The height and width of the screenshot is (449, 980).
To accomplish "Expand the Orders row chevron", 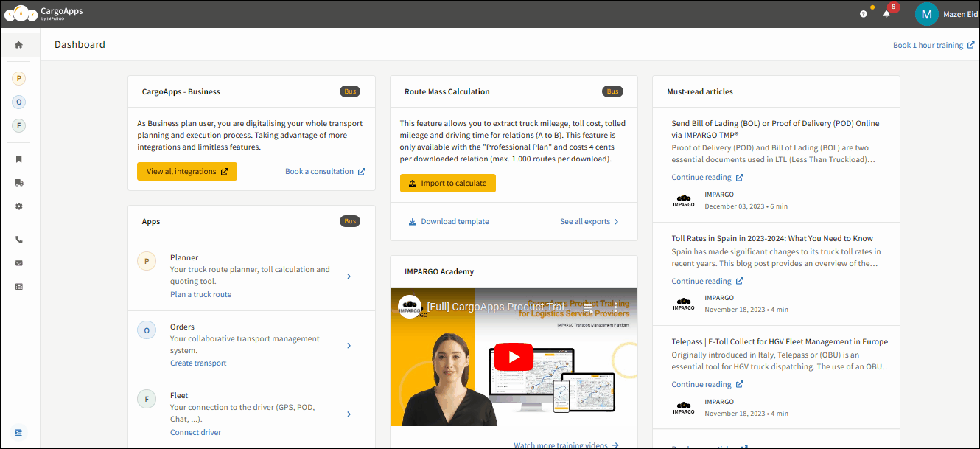I will pos(349,345).
